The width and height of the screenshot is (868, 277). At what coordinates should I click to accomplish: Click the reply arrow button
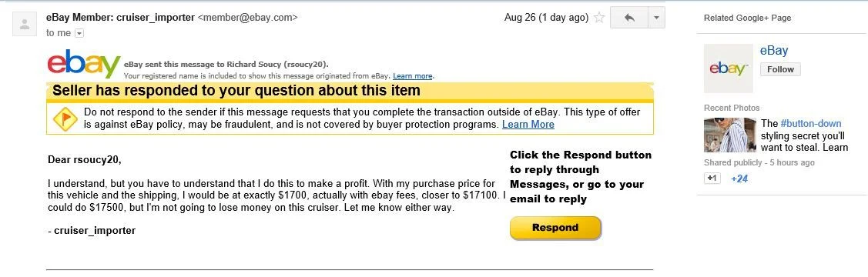point(628,18)
